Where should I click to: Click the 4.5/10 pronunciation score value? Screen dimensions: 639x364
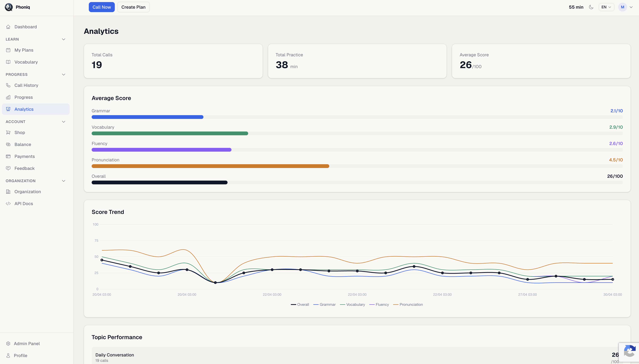(616, 160)
